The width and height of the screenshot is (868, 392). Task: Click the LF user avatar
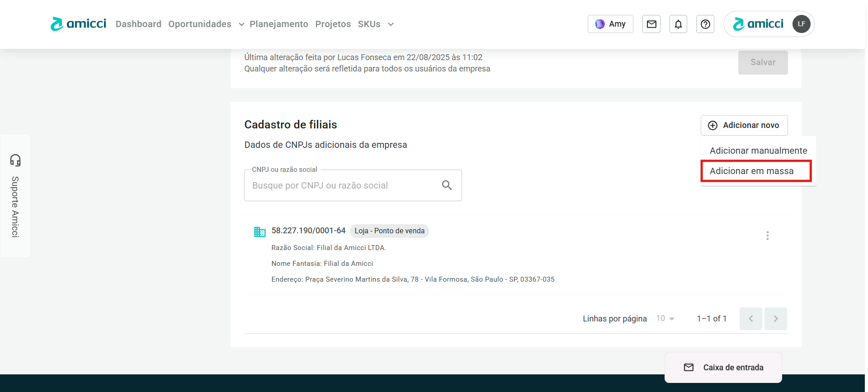(x=801, y=24)
